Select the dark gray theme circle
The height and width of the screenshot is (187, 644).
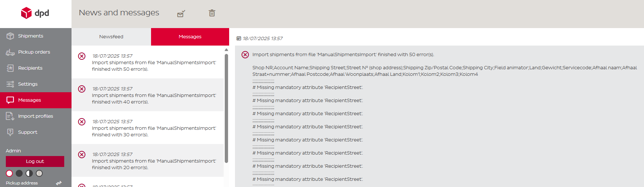point(19,174)
